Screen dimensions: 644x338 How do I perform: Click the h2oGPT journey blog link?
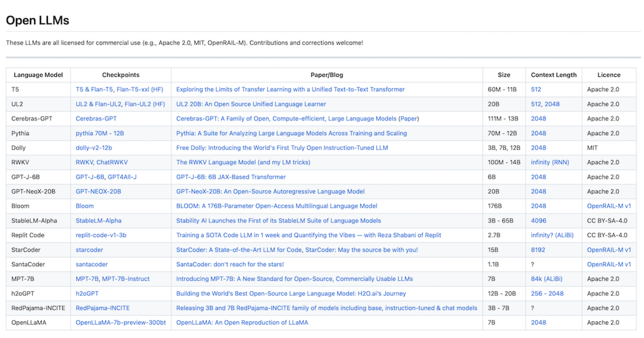point(294,293)
